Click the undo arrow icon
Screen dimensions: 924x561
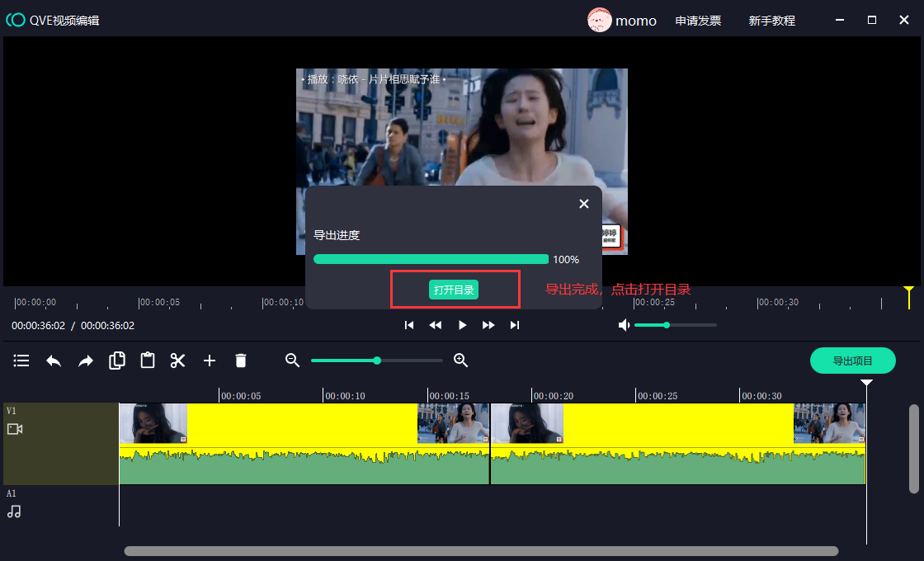point(54,361)
